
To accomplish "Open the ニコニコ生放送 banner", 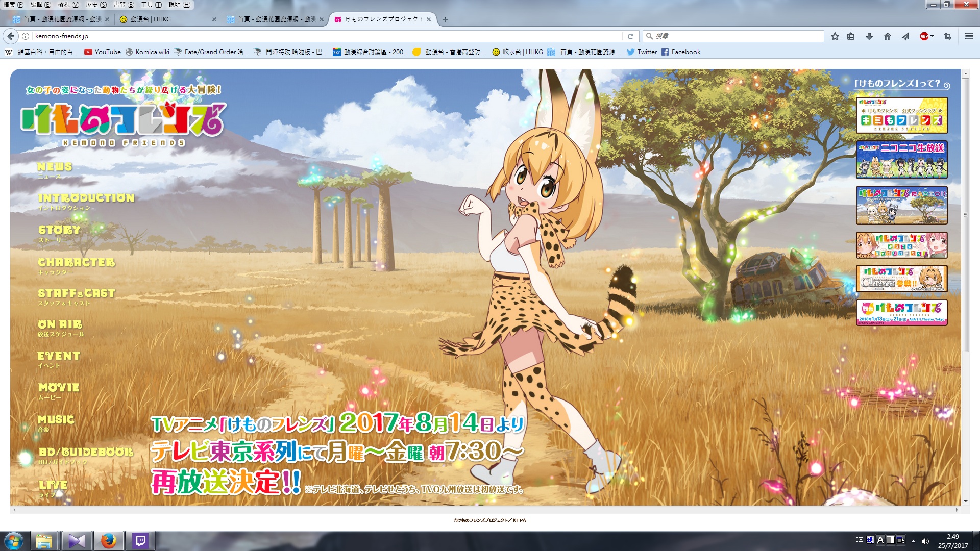I will [901, 160].
